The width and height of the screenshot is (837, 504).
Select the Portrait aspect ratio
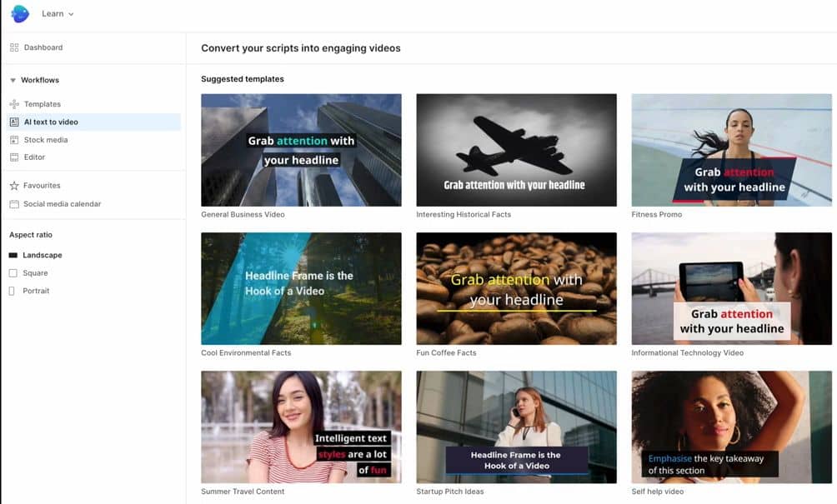click(29, 291)
